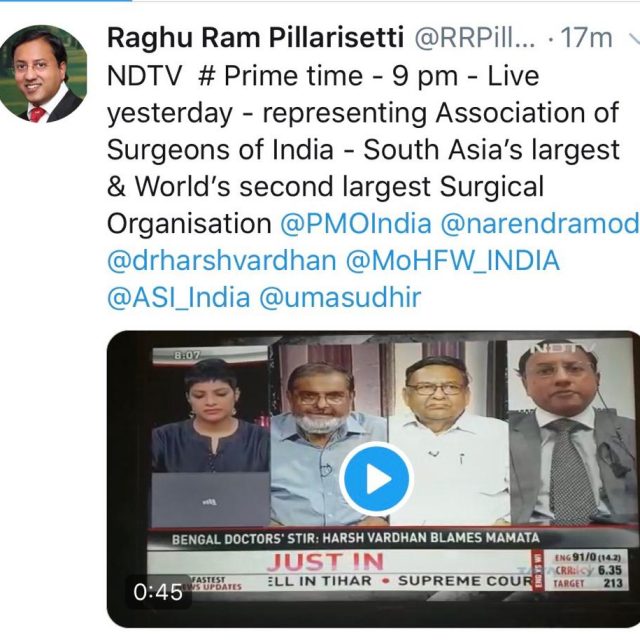
Task: Click the 0:45 video duration badge
Action: 158,592
